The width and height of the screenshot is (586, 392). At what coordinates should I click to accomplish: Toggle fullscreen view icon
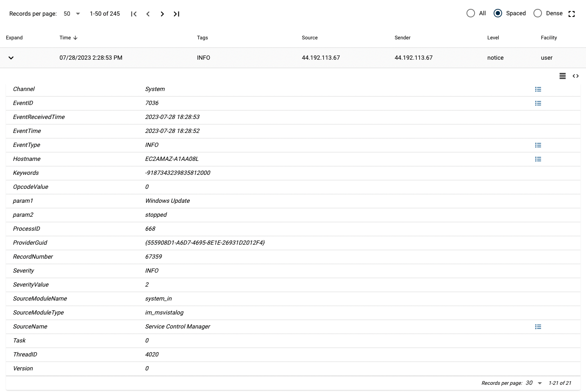(x=572, y=14)
